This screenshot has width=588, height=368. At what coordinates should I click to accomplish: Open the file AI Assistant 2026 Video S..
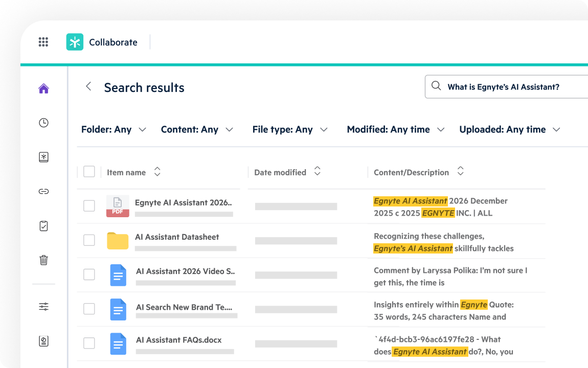pos(186,271)
